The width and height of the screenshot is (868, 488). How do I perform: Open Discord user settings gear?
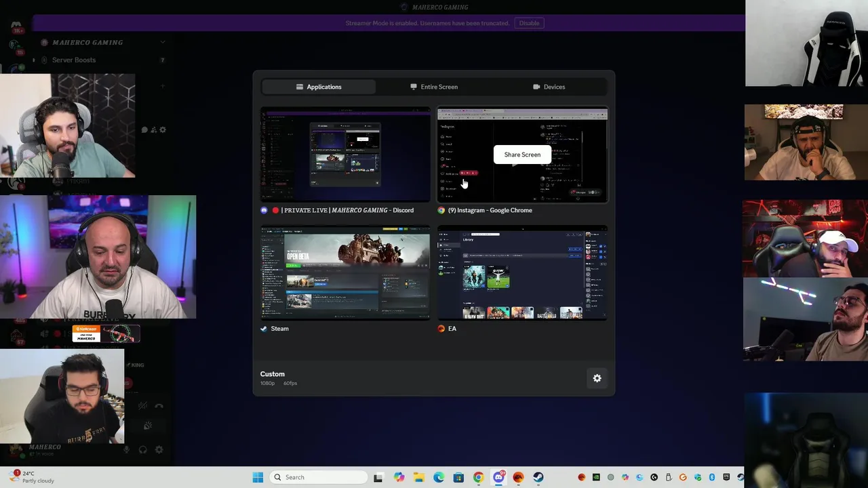click(x=159, y=449)
